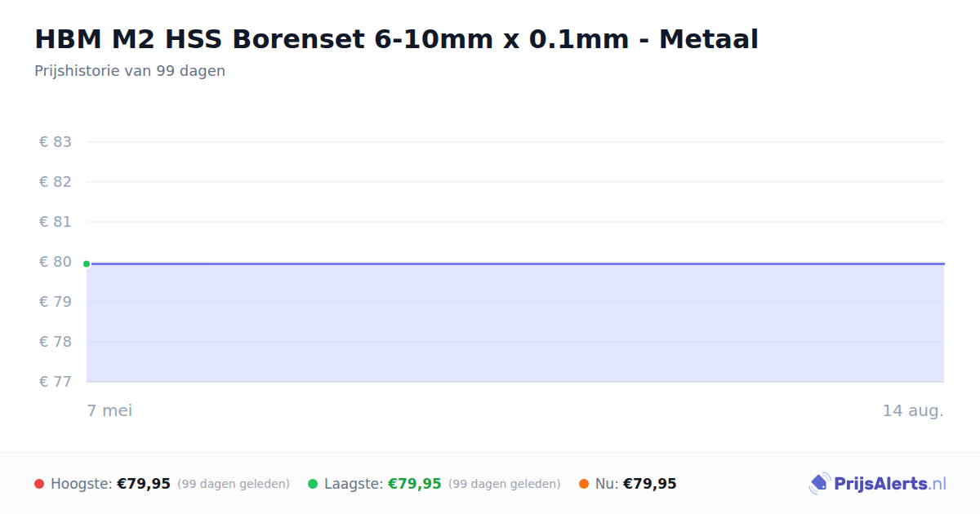Click the Hoogste 99 dagen geleden note
Screen dimensions: 980x514
click(234, 484)
